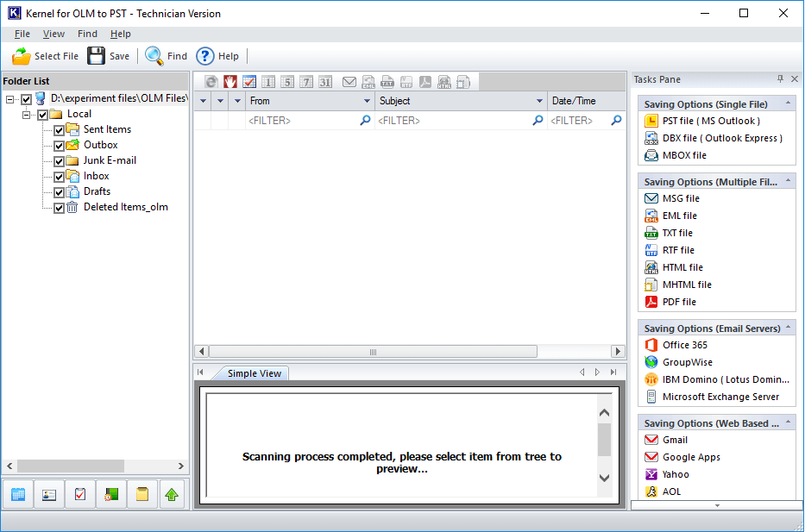The height and width of the screenshot is (532, 805).
Task: Pin the Tasks Pane
Action: tap(780, 79)
